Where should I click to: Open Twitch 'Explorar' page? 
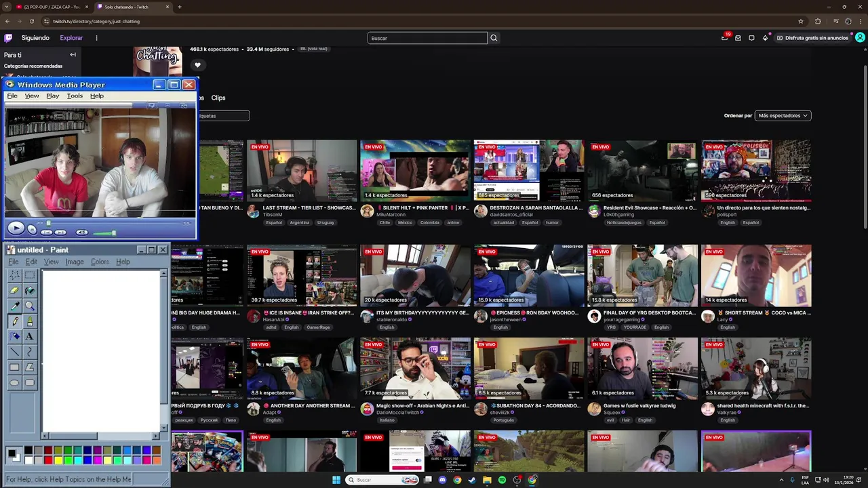71,38
